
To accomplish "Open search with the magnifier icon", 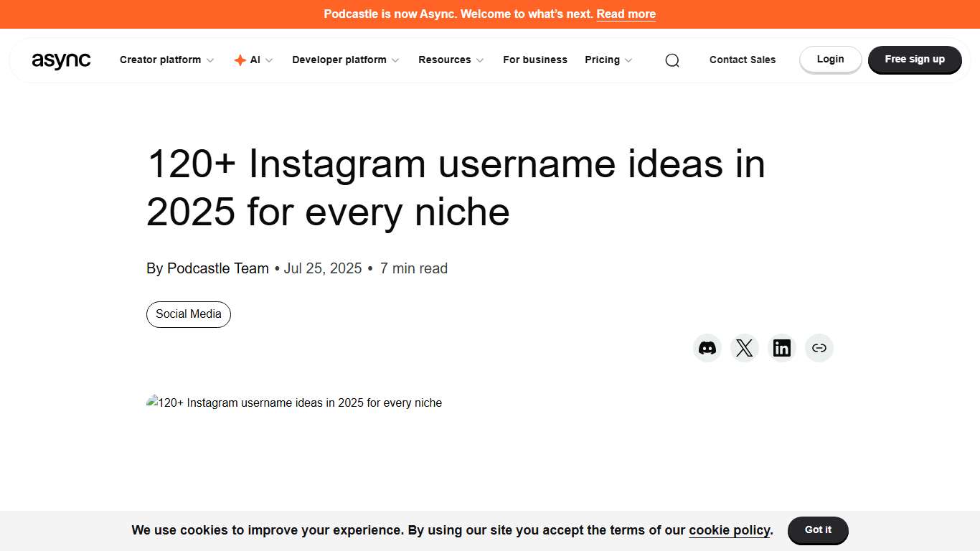I will pos(672,60).
